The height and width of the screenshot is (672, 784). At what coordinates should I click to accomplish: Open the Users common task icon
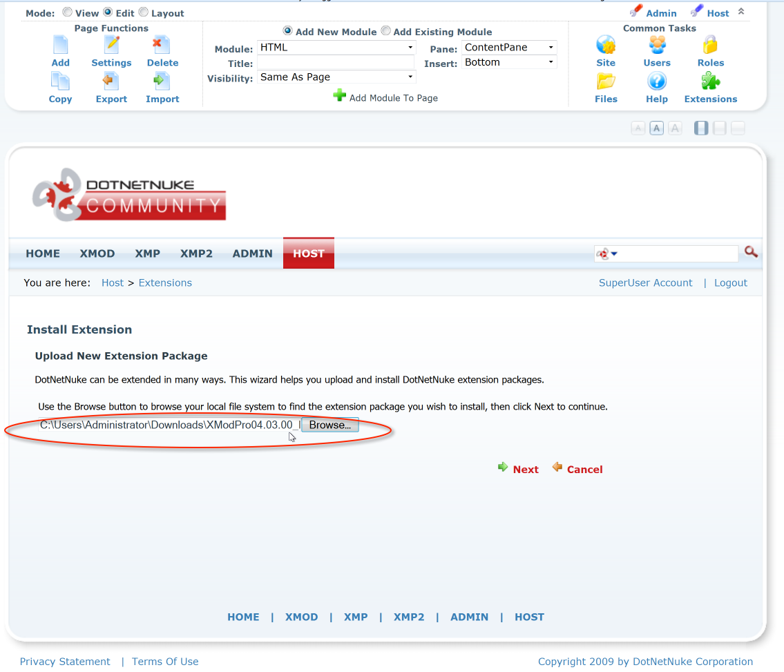[x=657, y=45]
